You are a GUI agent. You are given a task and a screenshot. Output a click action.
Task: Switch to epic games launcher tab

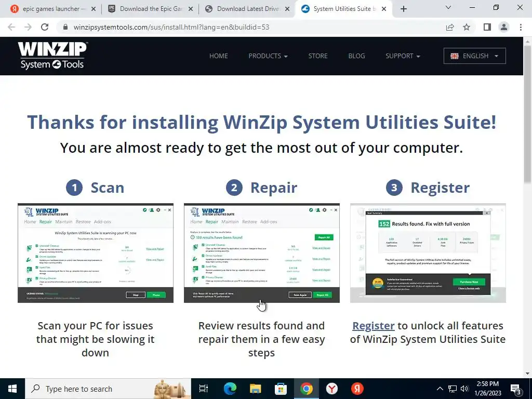(51, 9)
